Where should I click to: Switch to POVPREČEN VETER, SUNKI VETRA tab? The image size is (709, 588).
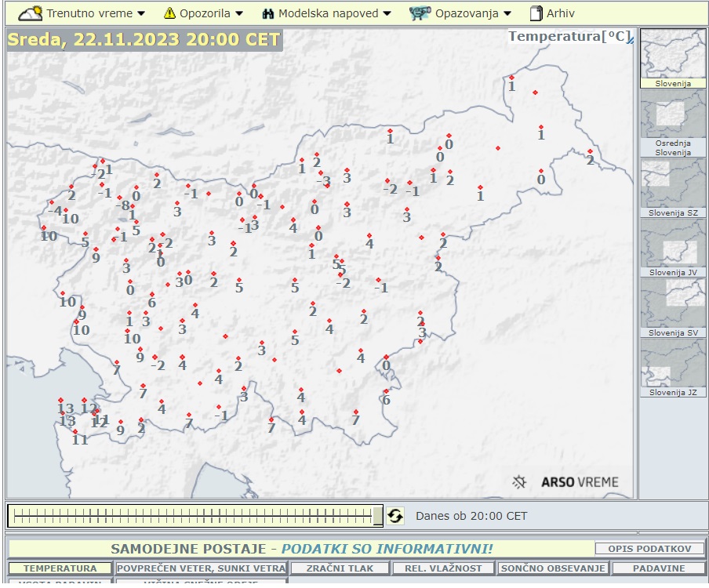click(202, 568)
